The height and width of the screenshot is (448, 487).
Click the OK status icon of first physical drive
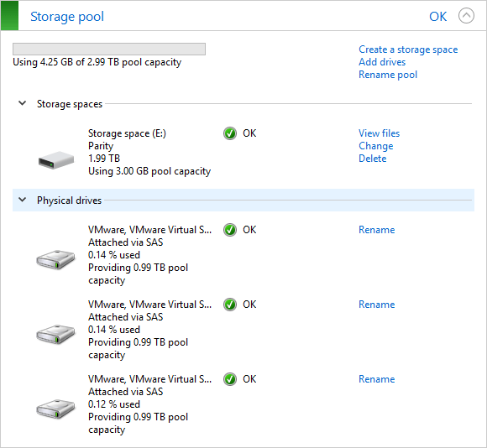click(x=230, y=230)
